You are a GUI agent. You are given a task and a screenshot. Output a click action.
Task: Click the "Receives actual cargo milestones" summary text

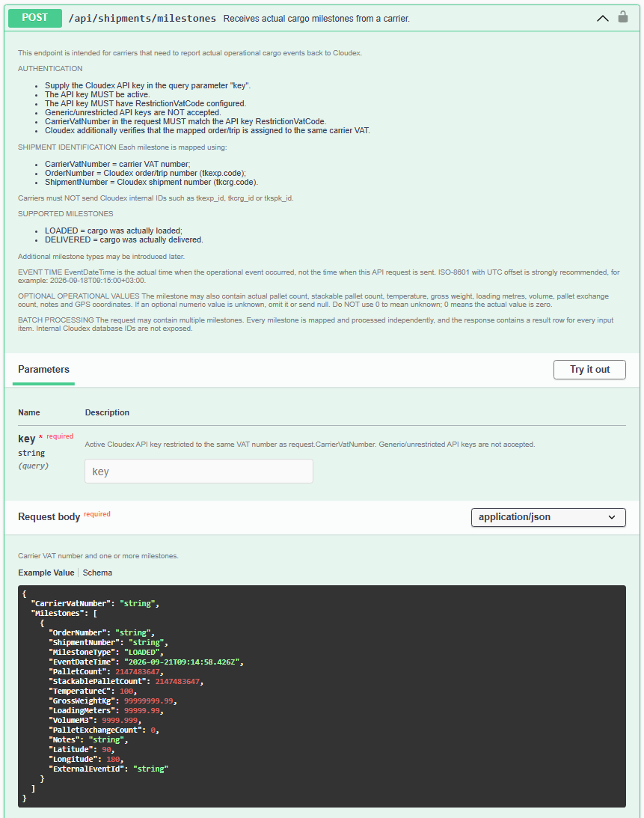pos(316,18)
